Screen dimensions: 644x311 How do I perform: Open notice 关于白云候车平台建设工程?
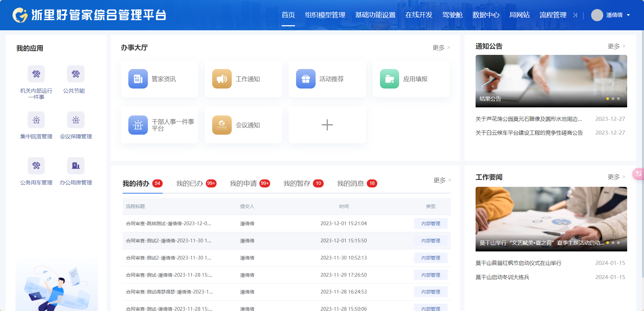[x=529, y=133]
